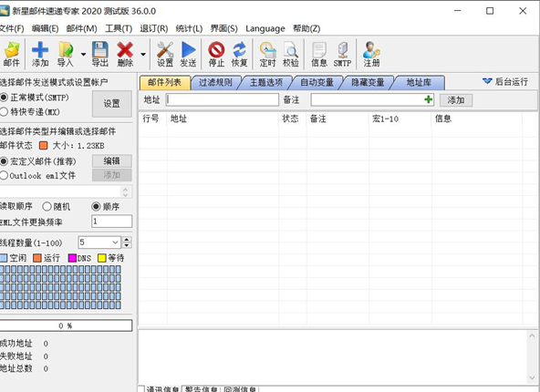Click the 导入 import toolbar icon
The width and height of the screenshot is (540, 392).
(66, 54)
